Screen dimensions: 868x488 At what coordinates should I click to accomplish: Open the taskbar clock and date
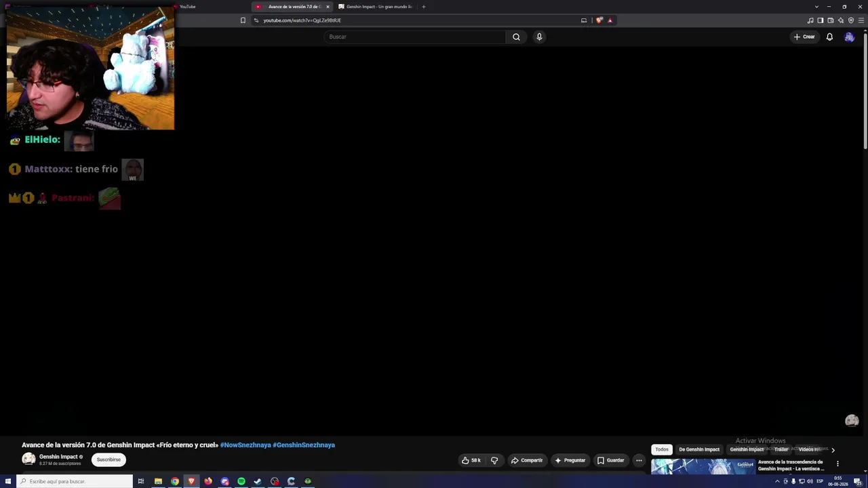click(840, 481)
